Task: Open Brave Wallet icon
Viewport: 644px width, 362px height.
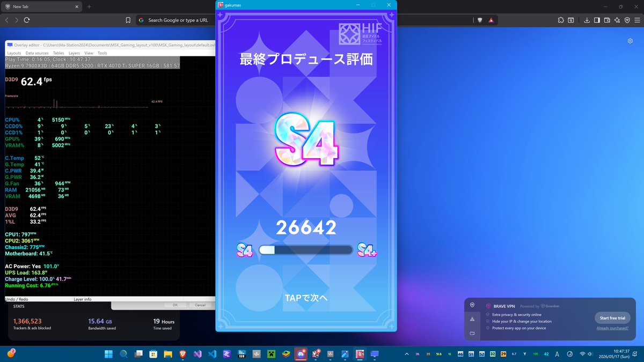Action: [x=607, y=20]
